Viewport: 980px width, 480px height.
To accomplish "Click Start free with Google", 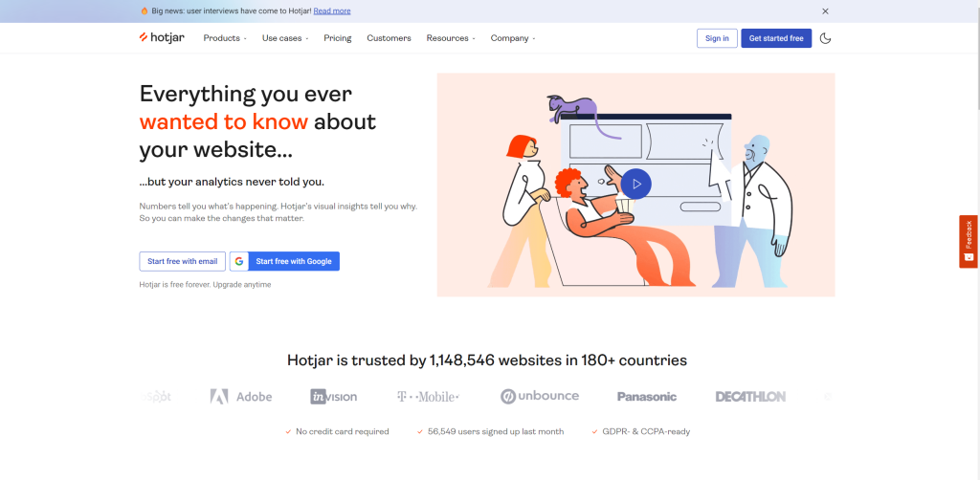I will 284,261.
